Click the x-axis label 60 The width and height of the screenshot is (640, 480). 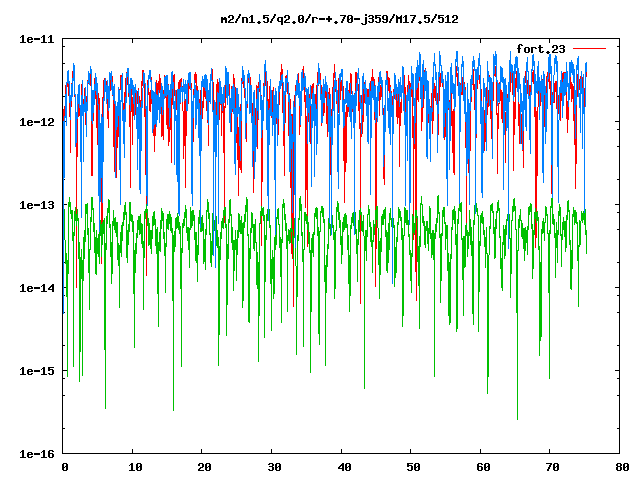[x=483, y=467]
